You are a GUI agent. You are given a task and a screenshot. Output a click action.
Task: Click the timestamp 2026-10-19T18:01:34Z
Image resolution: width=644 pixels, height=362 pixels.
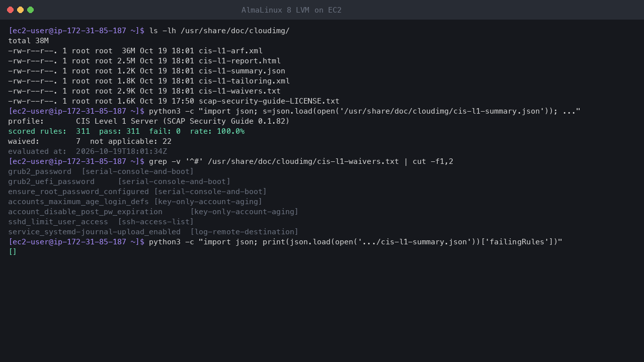click(x=121, y=151)
